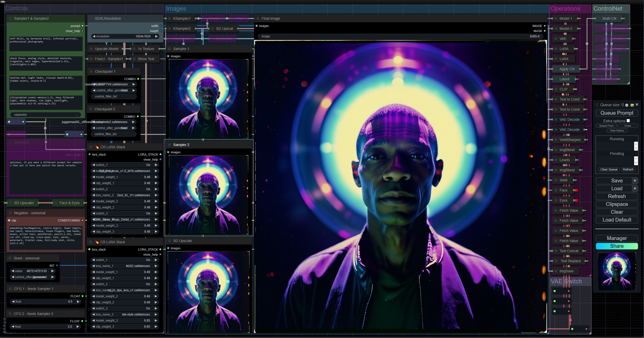Image resolution: width=644 pixels, height=338 pixels.
Task: Open the thumbnail below the Share button
Action: (617, 271)
